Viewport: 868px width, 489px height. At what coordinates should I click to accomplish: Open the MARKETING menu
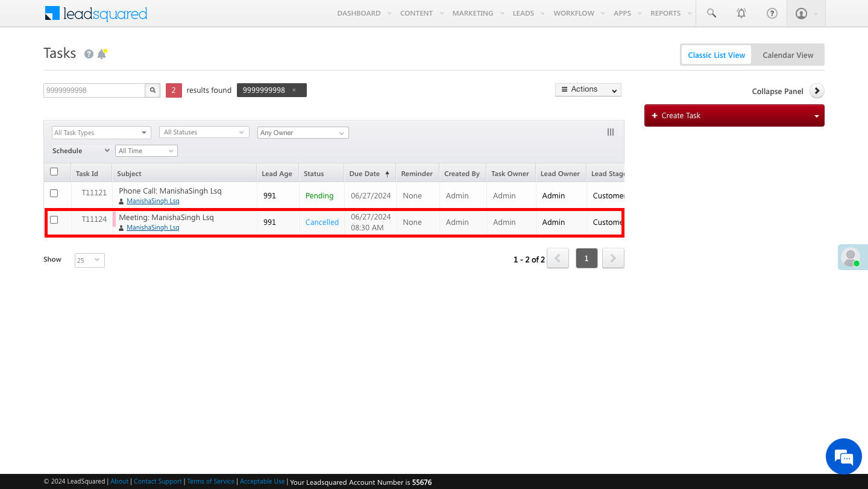tap(473, 13)
